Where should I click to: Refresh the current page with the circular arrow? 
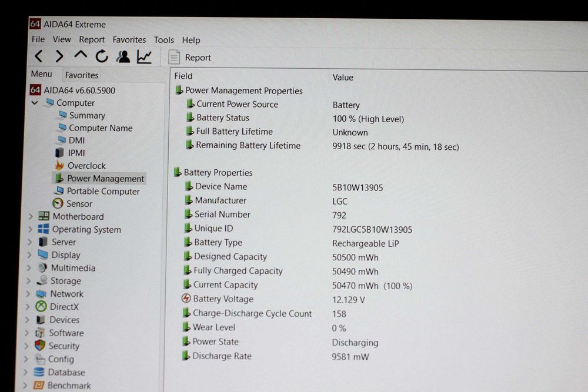coord(102,56)
